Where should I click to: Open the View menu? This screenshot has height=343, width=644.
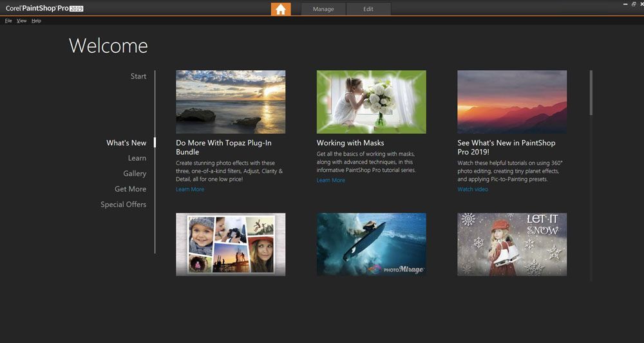tap(21, 21)
